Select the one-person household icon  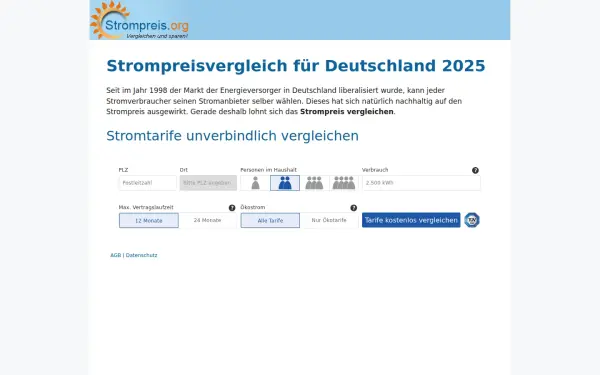tap(255, 183)
